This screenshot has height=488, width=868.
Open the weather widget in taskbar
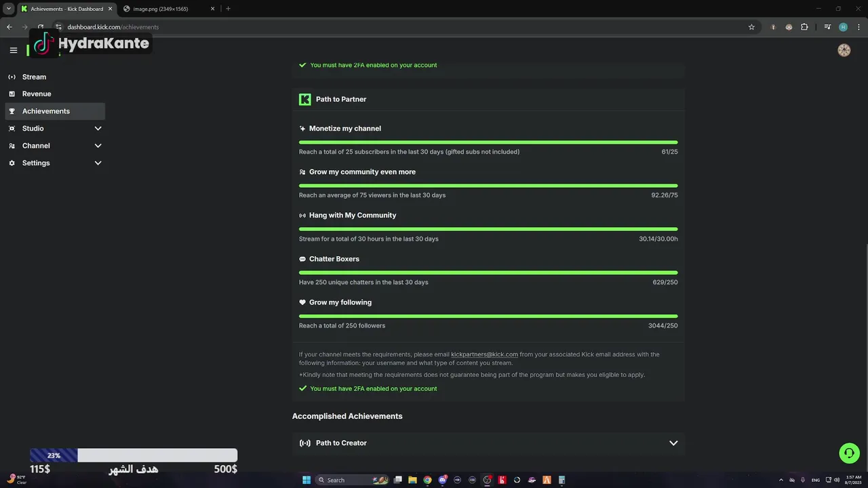click(17, 479)
